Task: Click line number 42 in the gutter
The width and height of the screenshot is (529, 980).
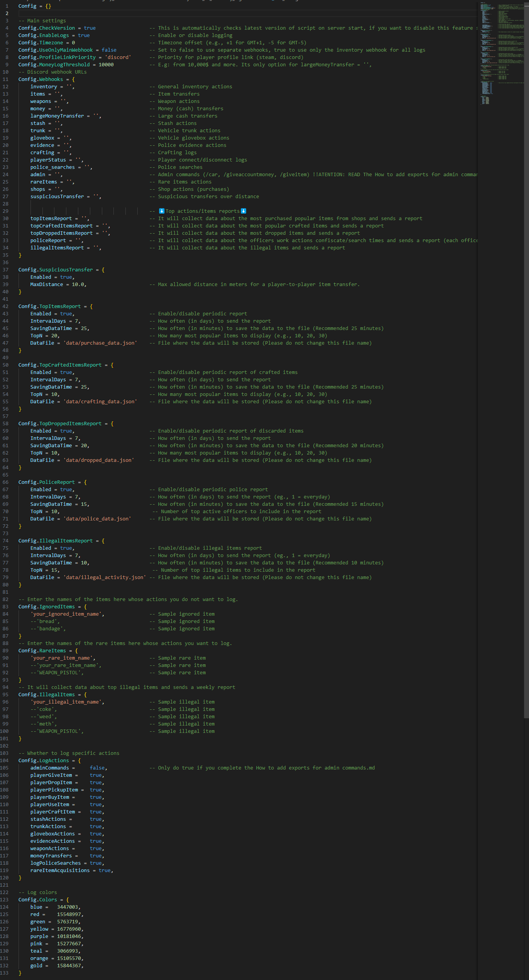Action: coord(5,306)
